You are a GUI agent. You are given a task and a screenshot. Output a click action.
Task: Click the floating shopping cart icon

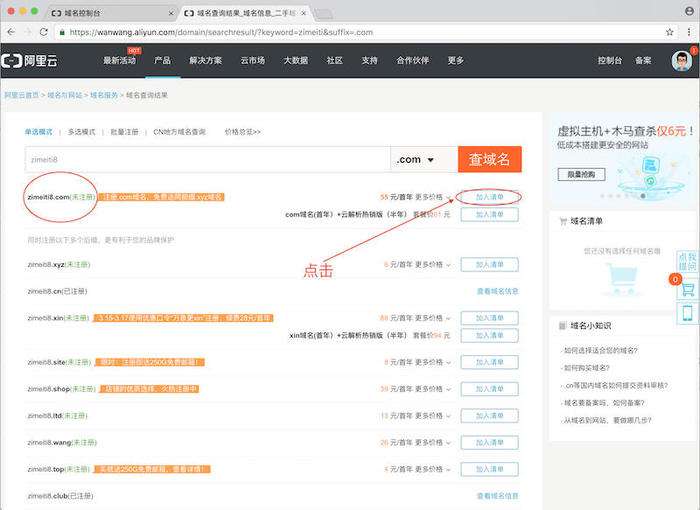(688, 289)
